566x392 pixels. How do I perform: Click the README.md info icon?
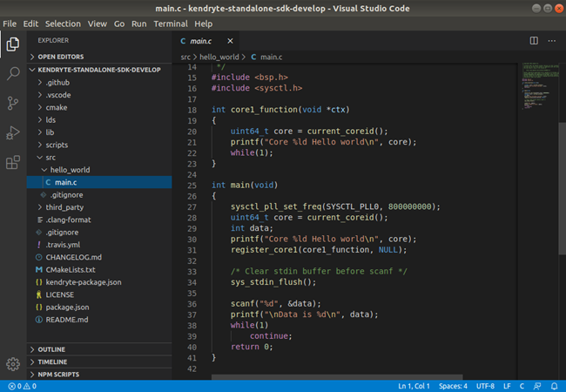(39, 320)
